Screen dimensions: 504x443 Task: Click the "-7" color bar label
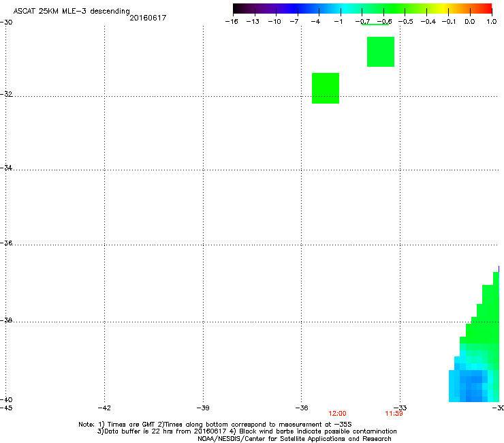point(294,22)
